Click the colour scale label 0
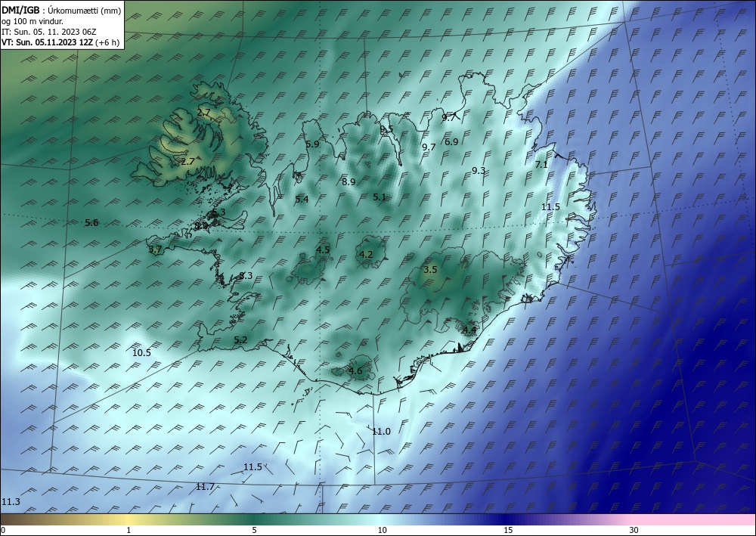Image resolution: width=756 pixels, height=536 pixels. (x=3, y=531)
